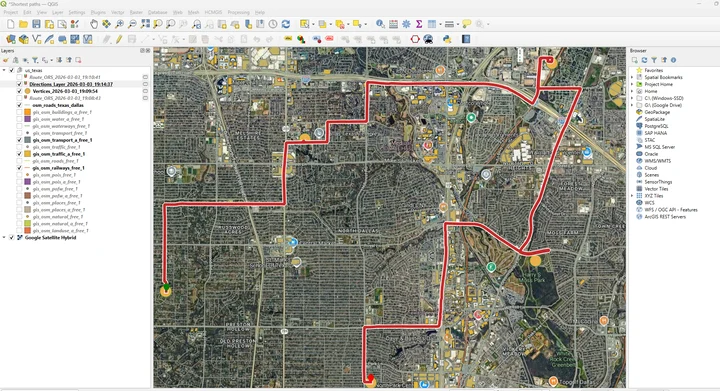Uncheck the Directions_Layer_2026-03-03_19:14:37 layer

click(x=19, y=84)
